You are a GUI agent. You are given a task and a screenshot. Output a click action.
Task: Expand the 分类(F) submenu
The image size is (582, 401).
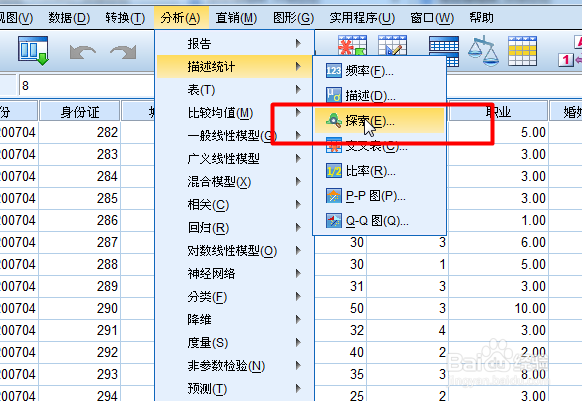pos(235,297)
